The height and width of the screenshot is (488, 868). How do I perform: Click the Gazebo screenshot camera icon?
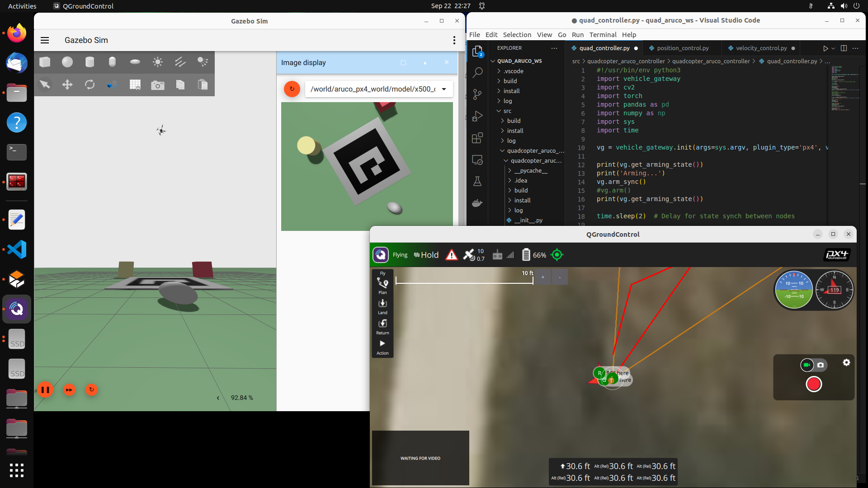tap(158, 84)
